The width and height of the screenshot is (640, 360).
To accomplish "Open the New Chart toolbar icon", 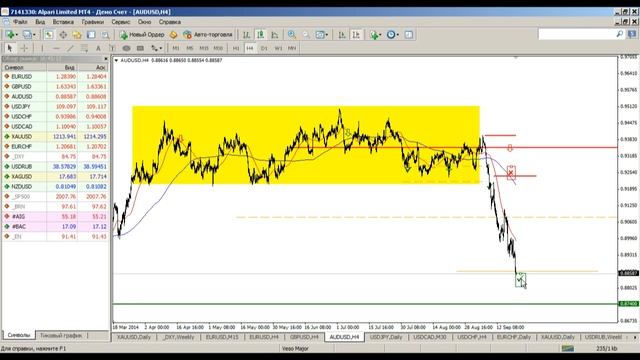I will point(10,35).
